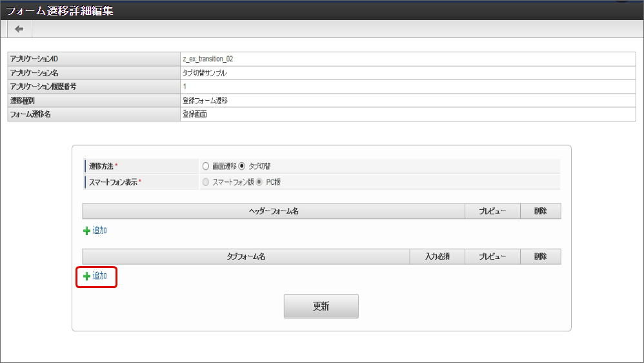Screen dimensions: 644x363
Task: Select the タブ切替 radio button
Action: pyautogui.click(x=241, y=166)
